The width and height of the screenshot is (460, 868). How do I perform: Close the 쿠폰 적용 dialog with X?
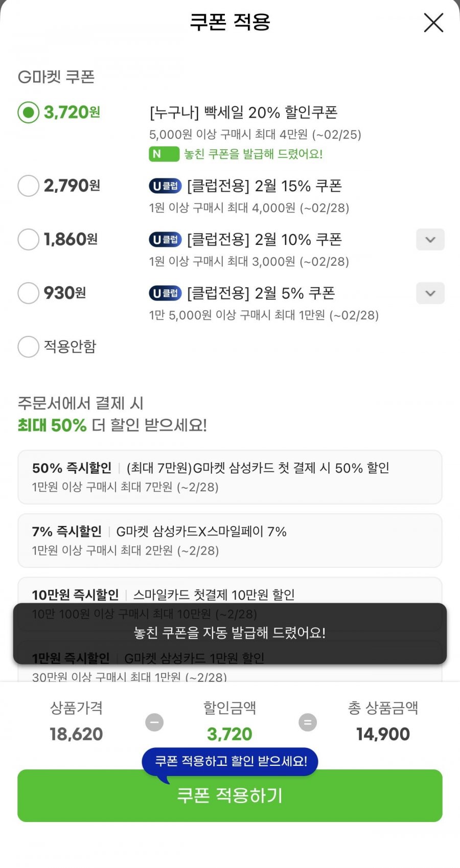point(433,23)
